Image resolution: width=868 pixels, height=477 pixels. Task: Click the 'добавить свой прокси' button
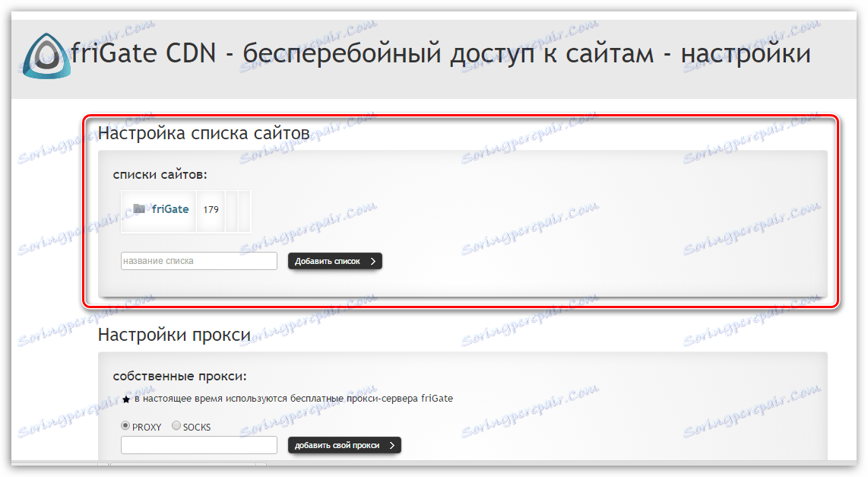(344, 445)
